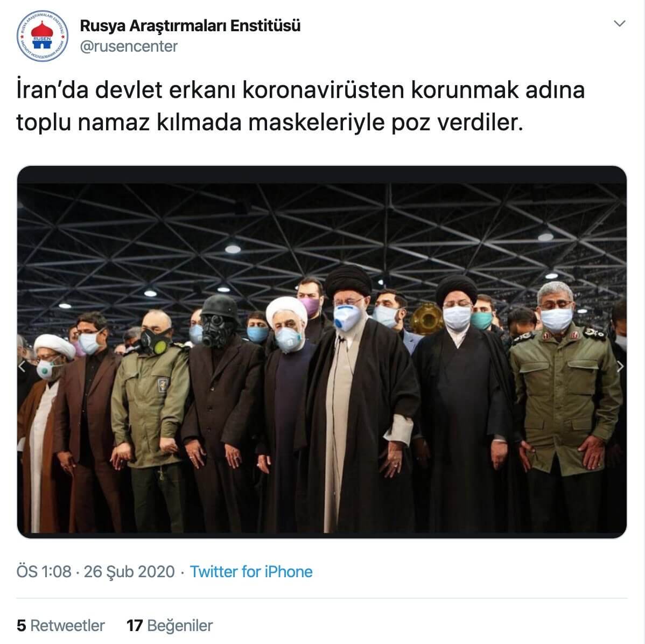Viewport: 645px width, 644px height.
Task: Open the @rusencenter handle
Action: point(128,46)
